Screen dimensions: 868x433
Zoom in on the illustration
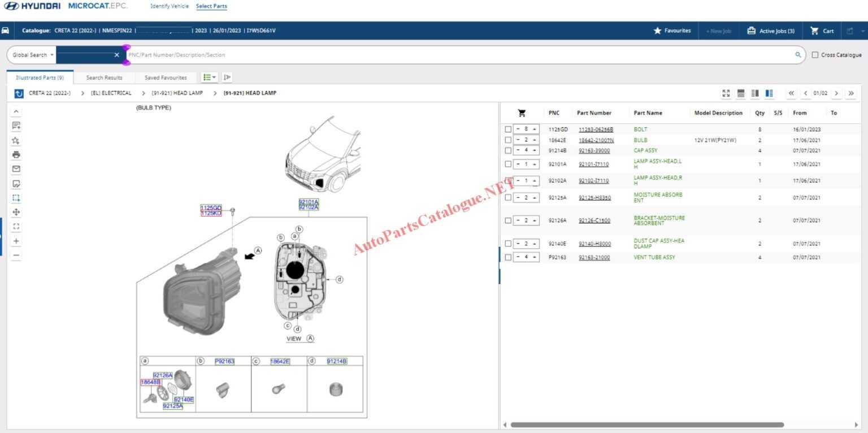pyautogui.click(x=16, y=240)
